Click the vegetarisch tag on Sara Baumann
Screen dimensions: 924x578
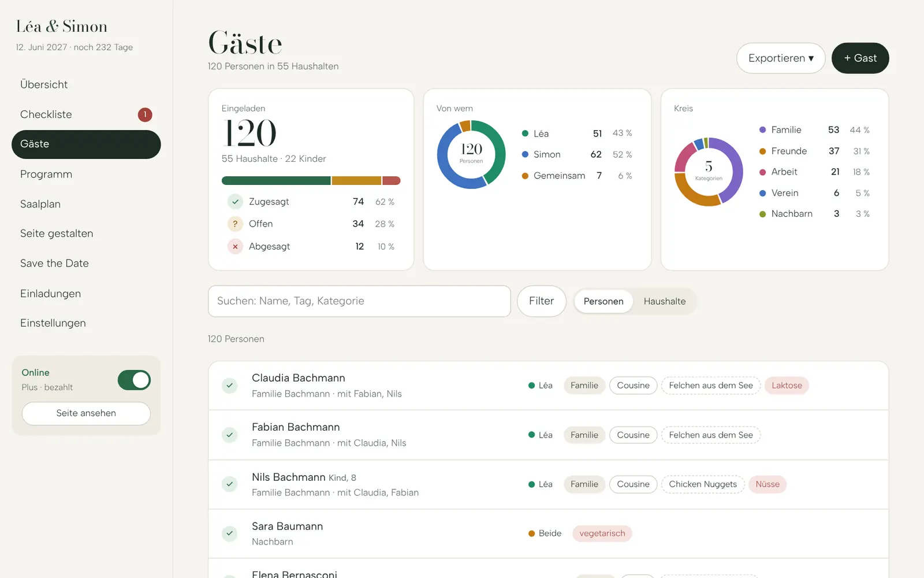602,533
